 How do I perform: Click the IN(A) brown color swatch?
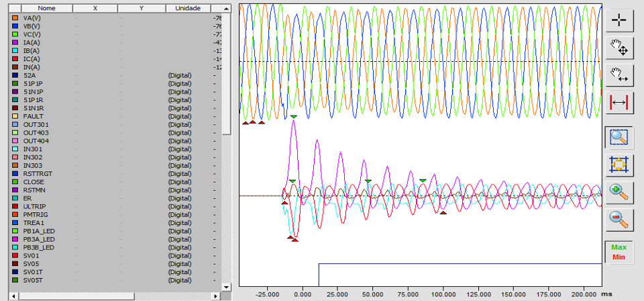coord(15,67)
